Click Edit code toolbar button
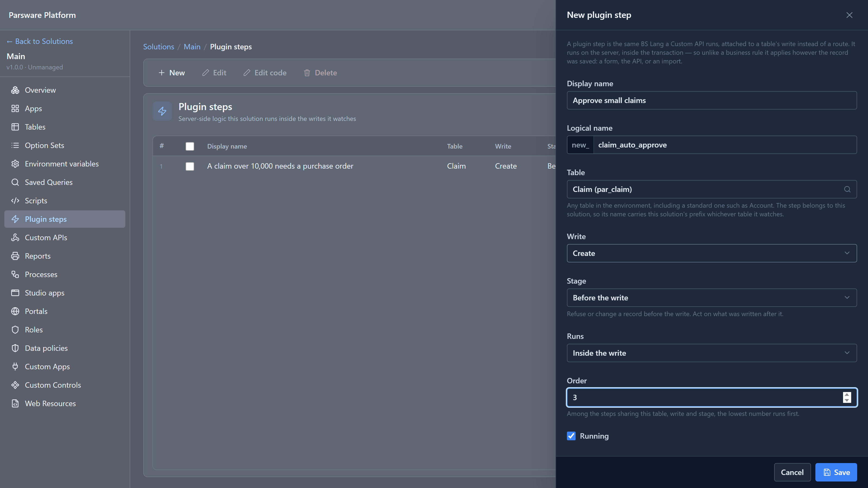This screenshot has width=868, height=488. pos(265,73)
